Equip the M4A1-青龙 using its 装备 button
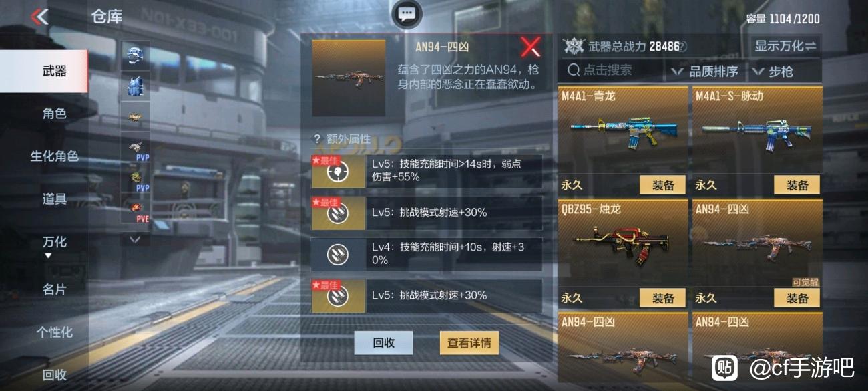The image size is (868, 391). [x=662, y=185]
